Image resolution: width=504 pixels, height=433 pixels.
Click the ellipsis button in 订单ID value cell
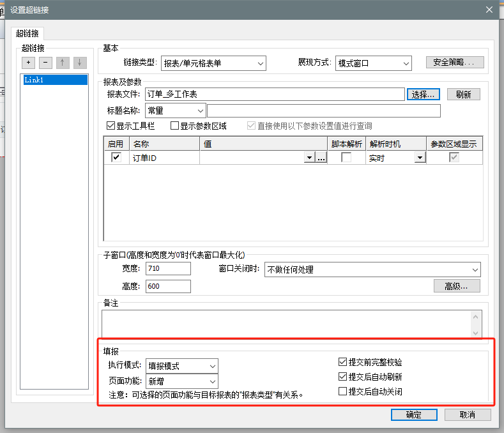click(x=321, y=158)
